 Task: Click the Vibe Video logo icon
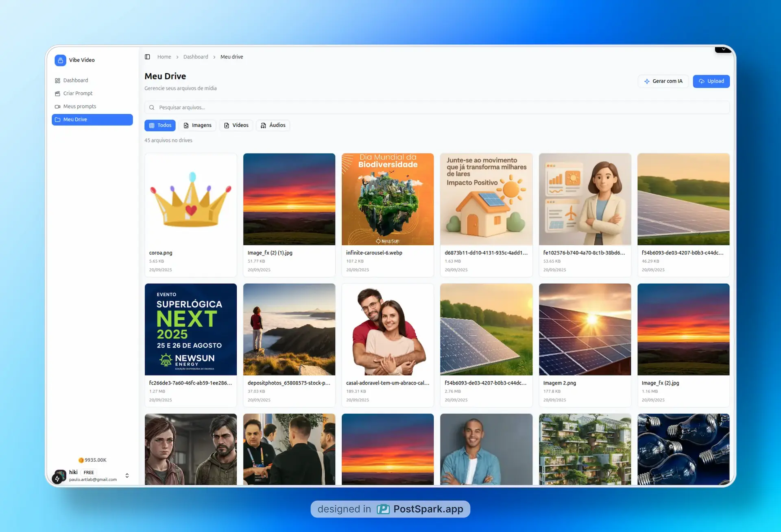point(60,60)
